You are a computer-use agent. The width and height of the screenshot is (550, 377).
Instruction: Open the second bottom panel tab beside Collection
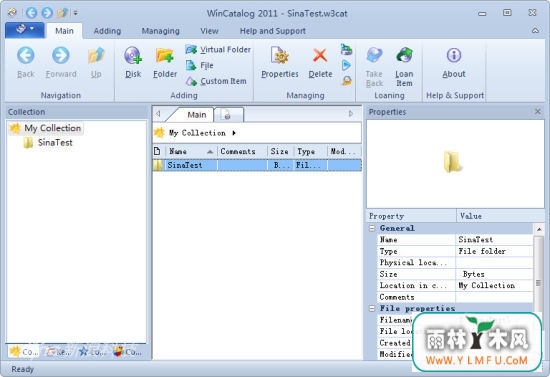click(58, 351)
